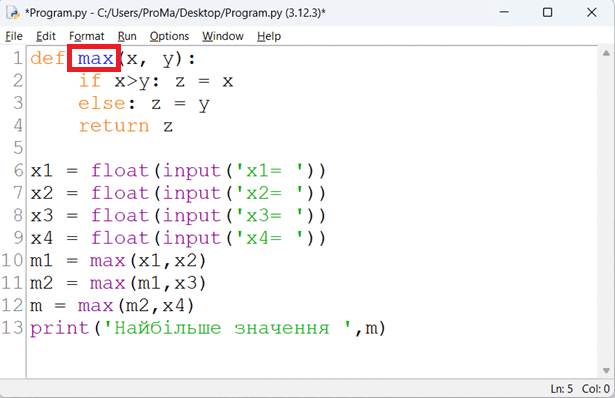Click the scrollbar up arrow
Image resolution: width=615 pixels, height=398 pixels.
click(x=606, y=54)
